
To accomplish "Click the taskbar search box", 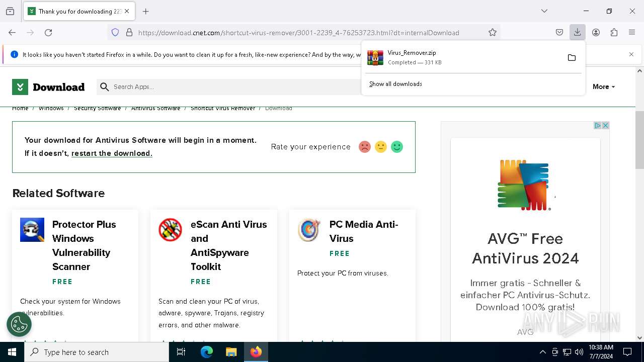I will pos(97,352).
